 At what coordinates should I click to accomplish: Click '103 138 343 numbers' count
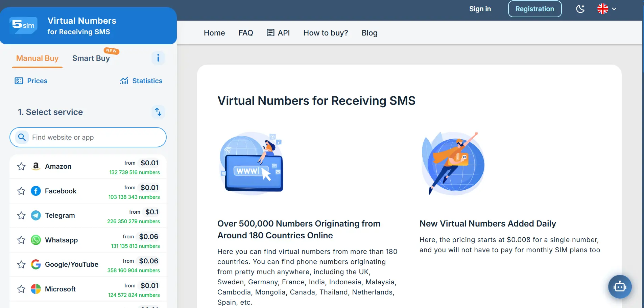tap(134, 197)
